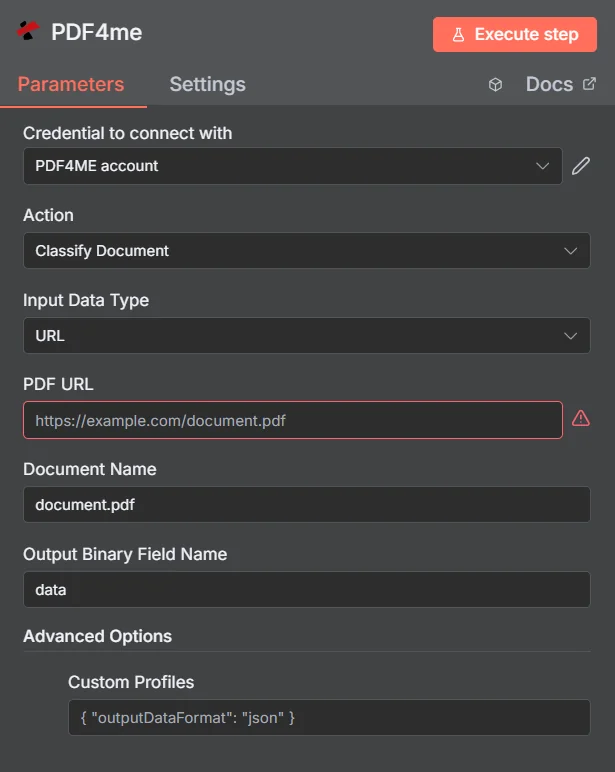
Task: Click the PDF URL label
Action: click(x=58, y=384)
